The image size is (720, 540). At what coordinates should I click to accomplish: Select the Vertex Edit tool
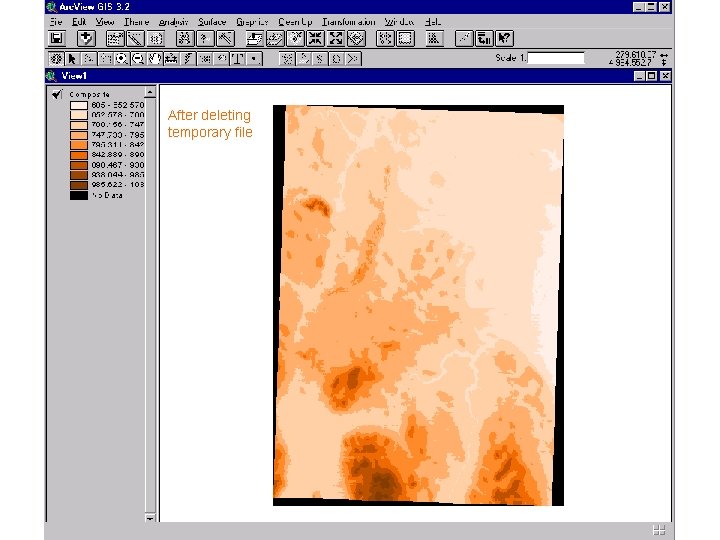tap(89, 59)
